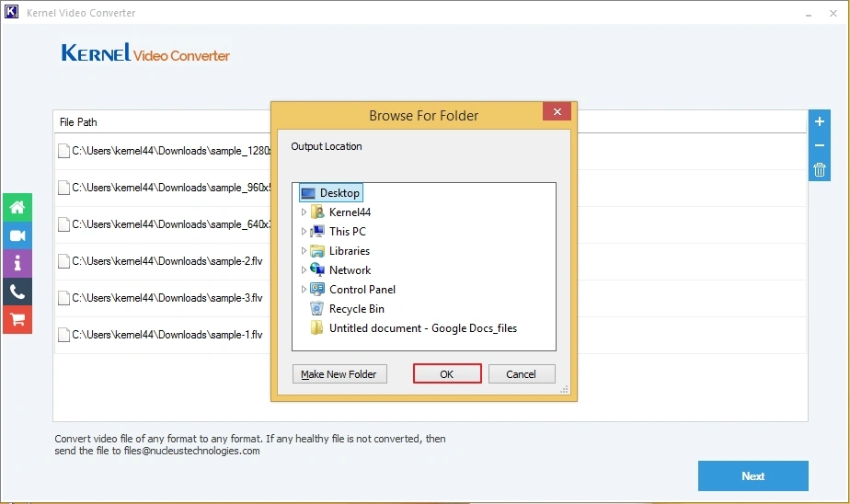Select the sample-2.flv file path text

(167, 261)
